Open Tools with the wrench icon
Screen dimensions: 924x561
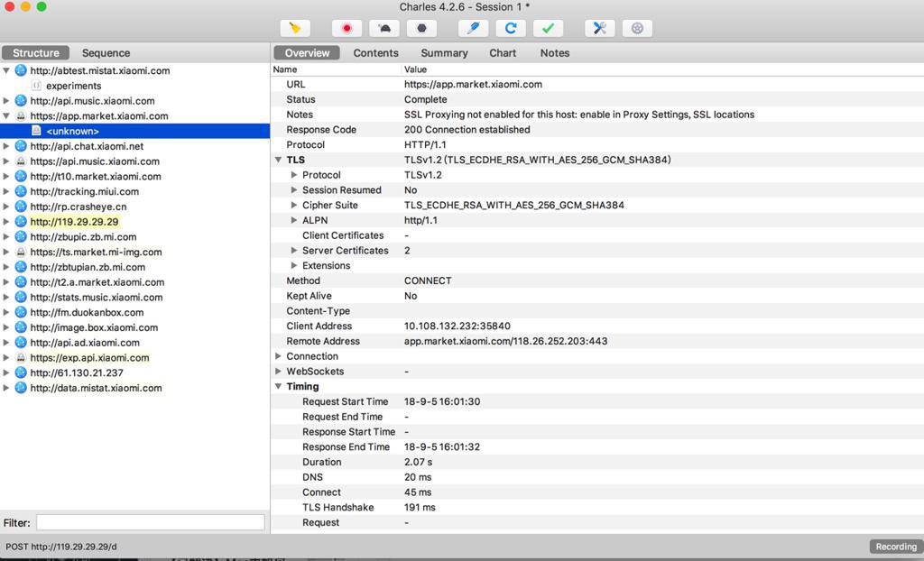click(600, 28)
